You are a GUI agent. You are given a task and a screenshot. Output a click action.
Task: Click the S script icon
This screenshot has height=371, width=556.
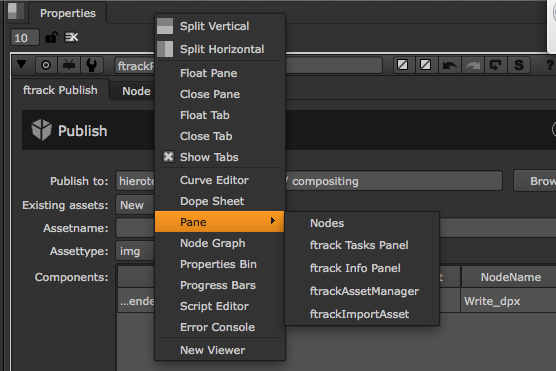(x=519, y=65)
